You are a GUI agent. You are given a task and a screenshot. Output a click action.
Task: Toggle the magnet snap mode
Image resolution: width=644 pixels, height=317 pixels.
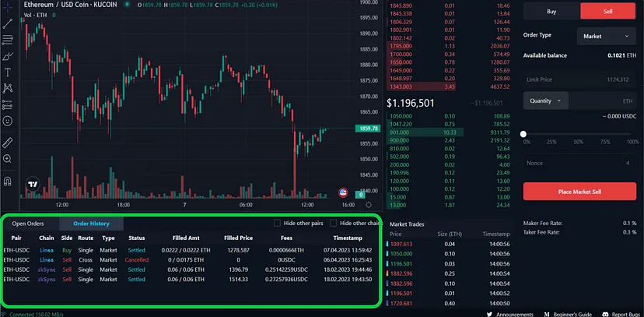pyautogui.click(x=8, y=181)
